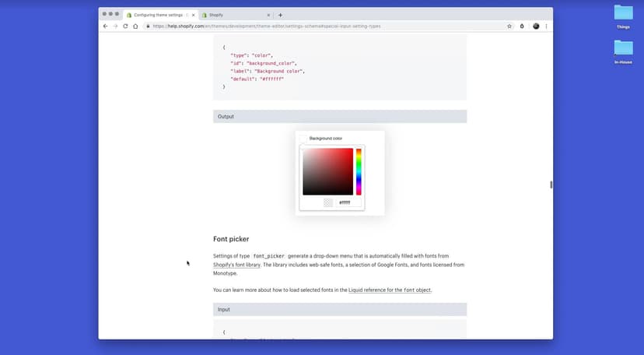Go to the browser home page
This screenshot has width=644, height=355.
coord(135,26)
